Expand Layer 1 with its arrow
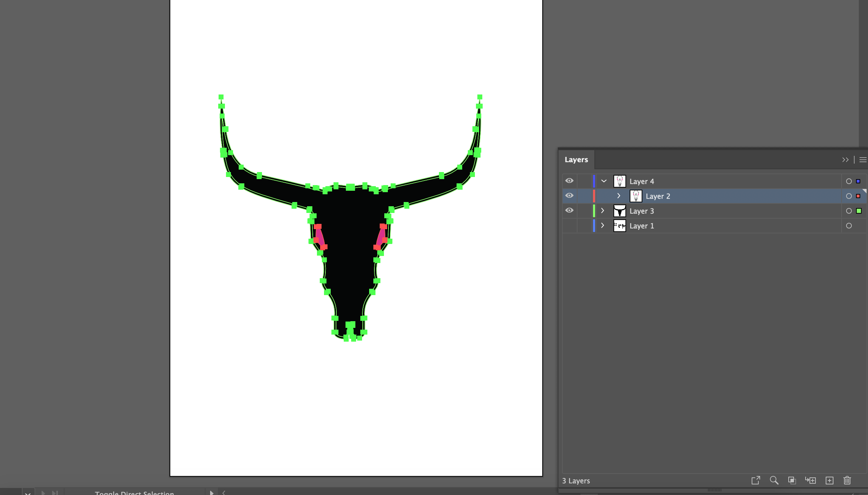Screen dimensions: 868x495 [603, 226]
